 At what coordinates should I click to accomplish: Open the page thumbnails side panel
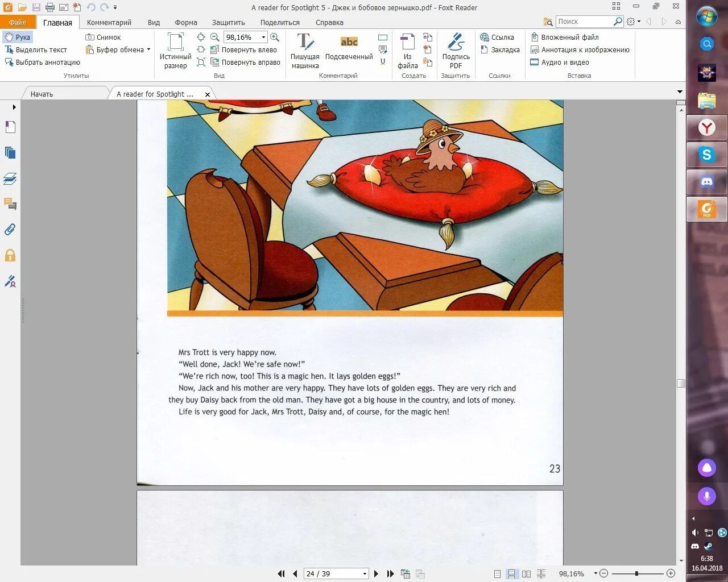[x=10, y=152]
